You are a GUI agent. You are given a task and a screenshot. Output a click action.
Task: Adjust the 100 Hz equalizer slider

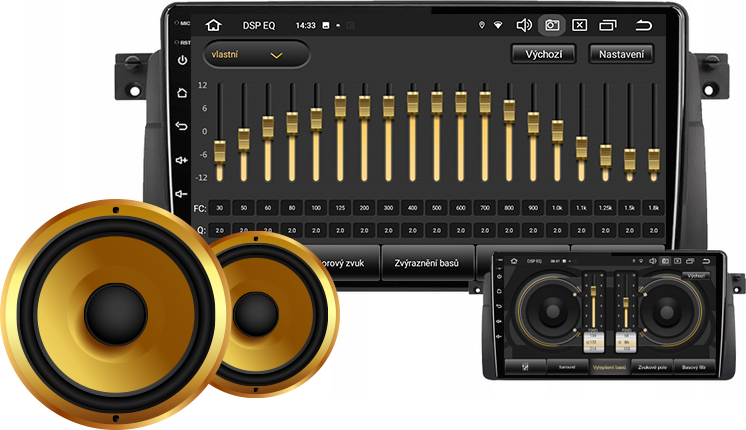point(316,119)
